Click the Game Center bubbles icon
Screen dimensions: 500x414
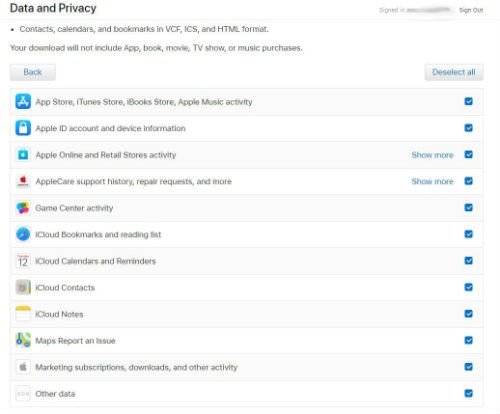(x=23, y=208)
